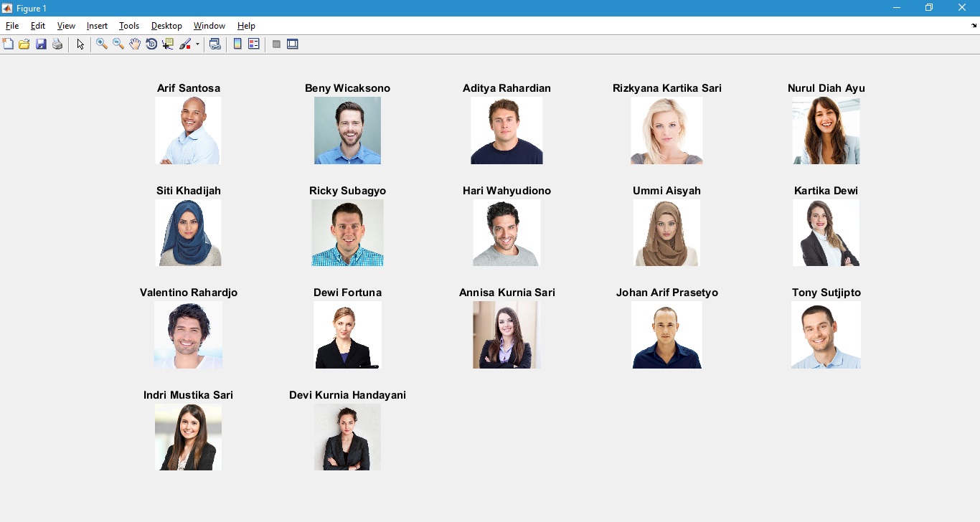Open the Tools menu
980x522 pixels.
[129, 26]
